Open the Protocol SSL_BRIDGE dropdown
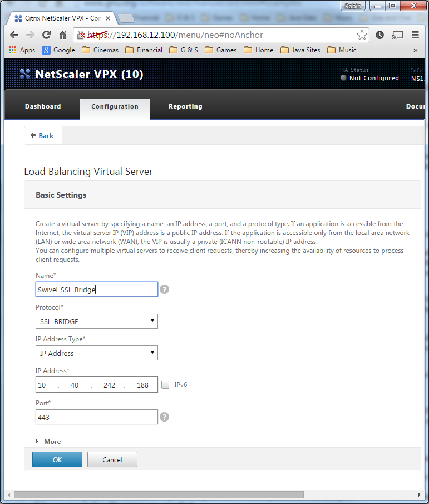The width and height of the screenshot is (429, 504). click(x=97, y=321)
